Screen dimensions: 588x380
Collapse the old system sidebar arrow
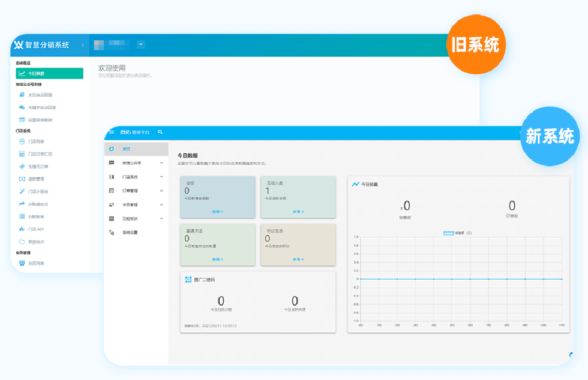(x=82, y=45)
